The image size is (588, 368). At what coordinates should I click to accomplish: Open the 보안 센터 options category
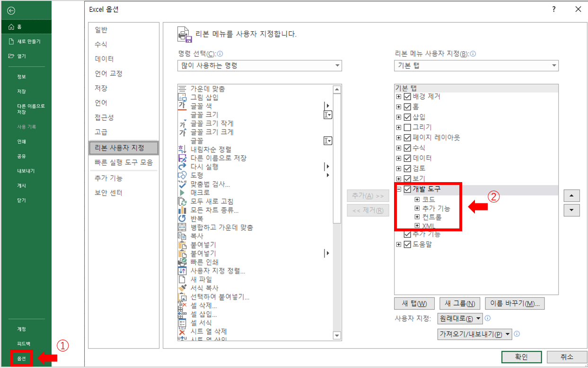click(x=124, y=193)
